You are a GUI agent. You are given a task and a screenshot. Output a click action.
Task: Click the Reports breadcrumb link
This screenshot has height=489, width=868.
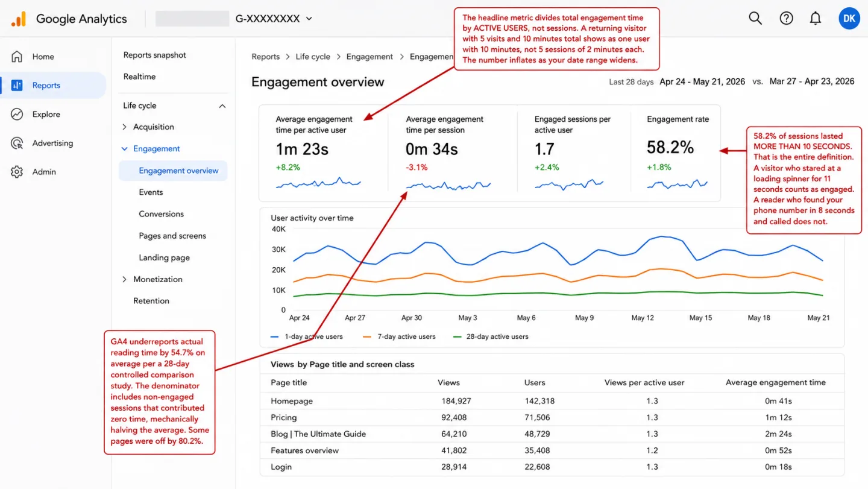(266, 57)
